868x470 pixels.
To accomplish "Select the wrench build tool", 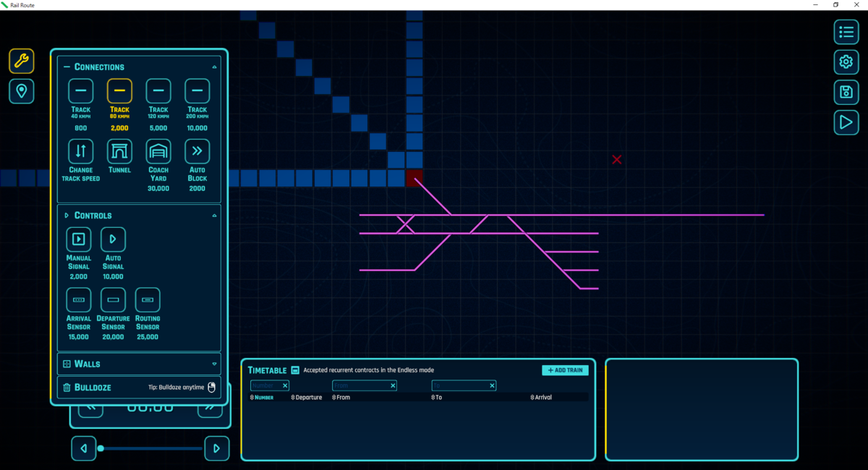I will pyautogui.click(x=22, y=61).
